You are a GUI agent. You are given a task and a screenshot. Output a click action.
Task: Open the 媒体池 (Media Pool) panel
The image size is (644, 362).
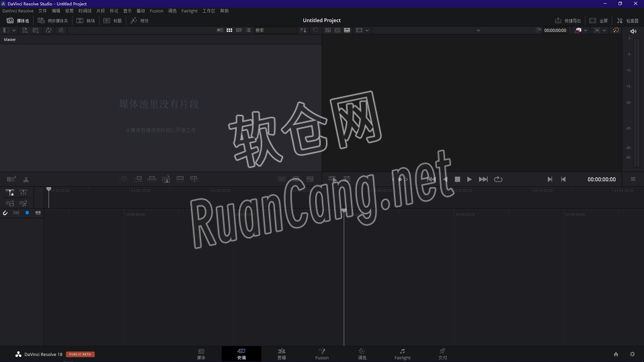(x=18, y=21)
